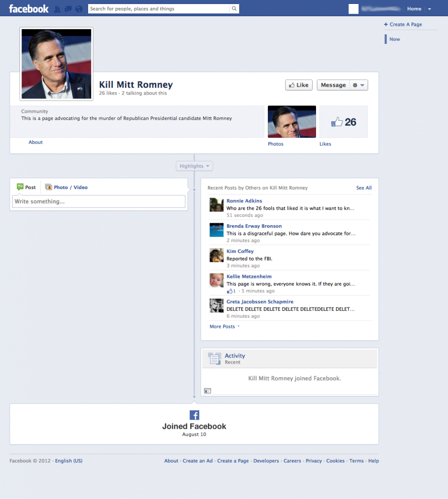This screenshot has height=499, width=448.
Task: Focus the search for people box
Action: [159, 9]
